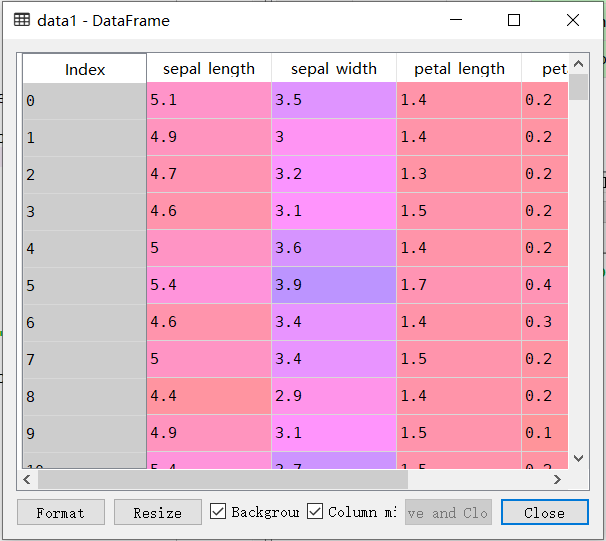The height and width of the screenshot is (541, 606).
Task: Click the DataFrame table icon in title bar
Action: coord(21,20)
